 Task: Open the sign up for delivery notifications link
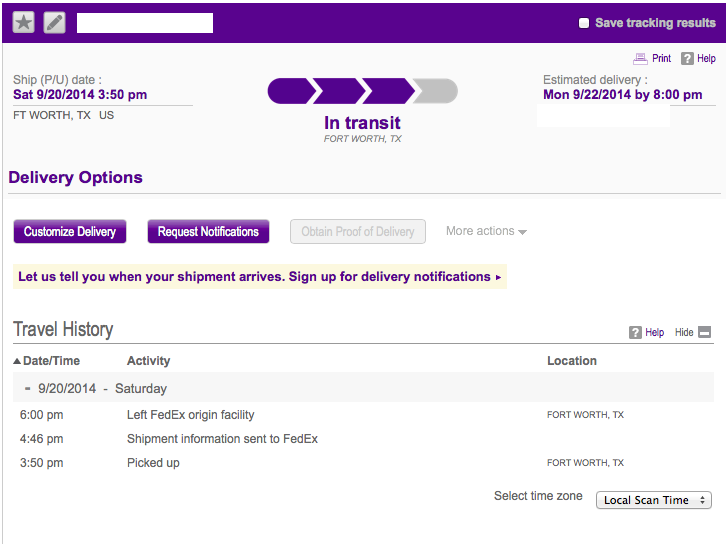pyautogui.click(x=260, y=276)
